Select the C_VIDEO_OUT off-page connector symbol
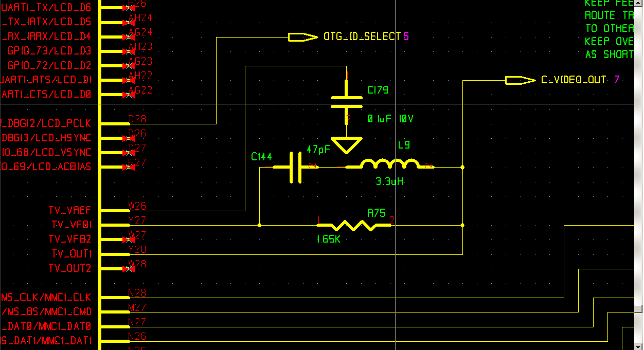Viewport: 644px width, 350px height. [x=520, y=80]
